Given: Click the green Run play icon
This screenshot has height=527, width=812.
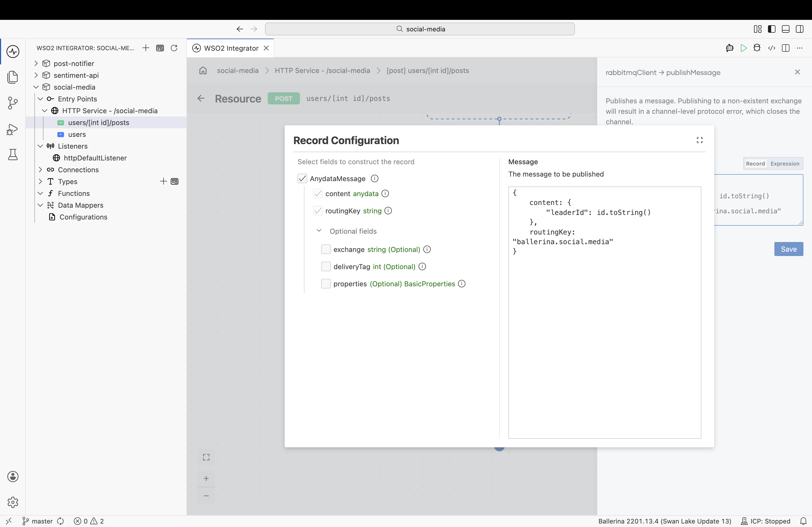Looking at the screenshot, I should click(x=744, y=48).
